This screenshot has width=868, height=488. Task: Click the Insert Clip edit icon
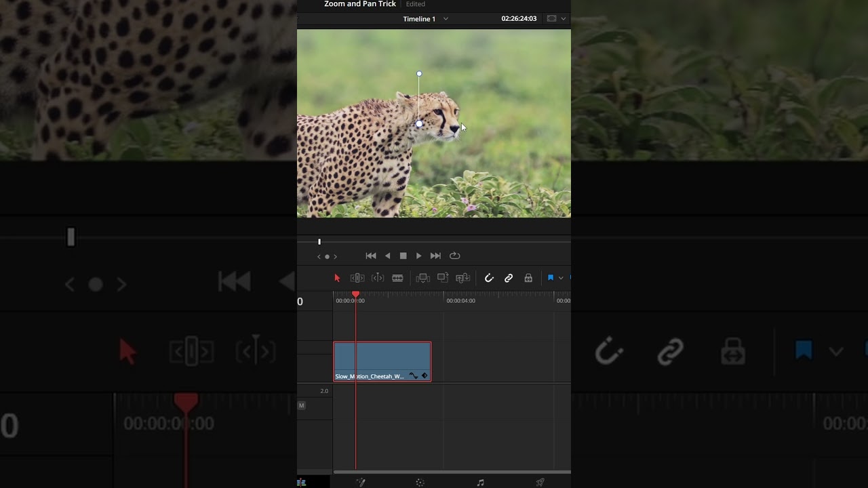coord(422,278)
